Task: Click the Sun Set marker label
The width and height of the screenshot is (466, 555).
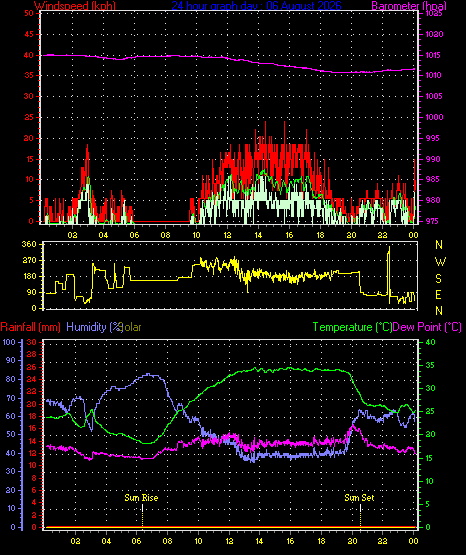Action: click(359, 498)
